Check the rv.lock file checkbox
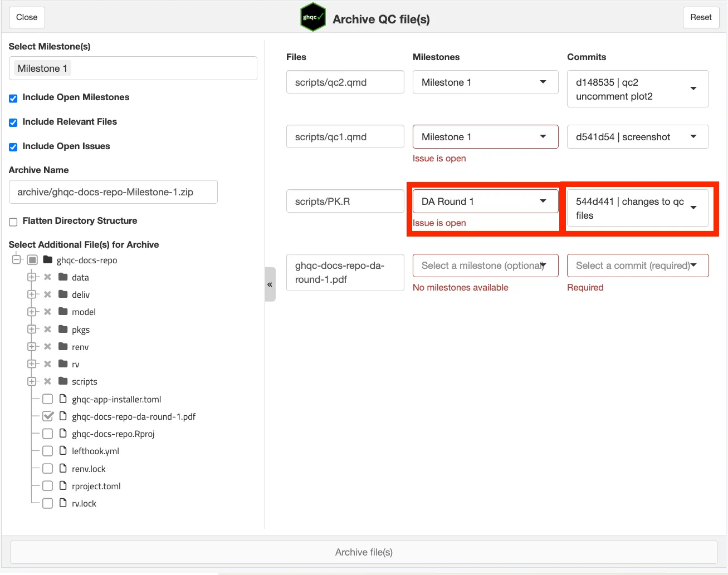Screen dimensions: 728x575 point(48,503)
